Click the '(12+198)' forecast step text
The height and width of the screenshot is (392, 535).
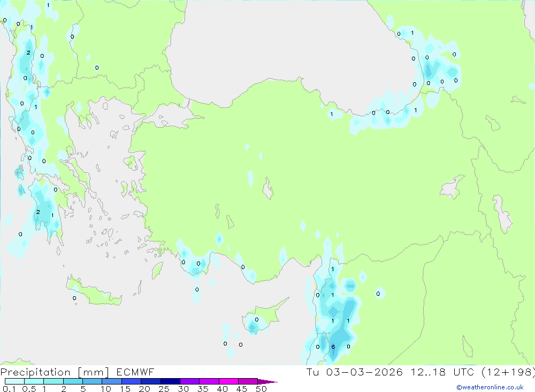(508, 372)
